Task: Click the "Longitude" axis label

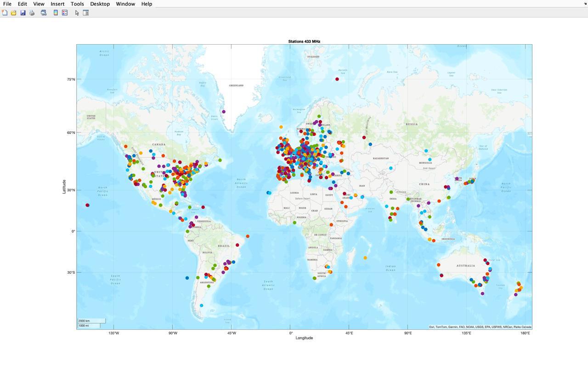Action: [x=304, y=338]
